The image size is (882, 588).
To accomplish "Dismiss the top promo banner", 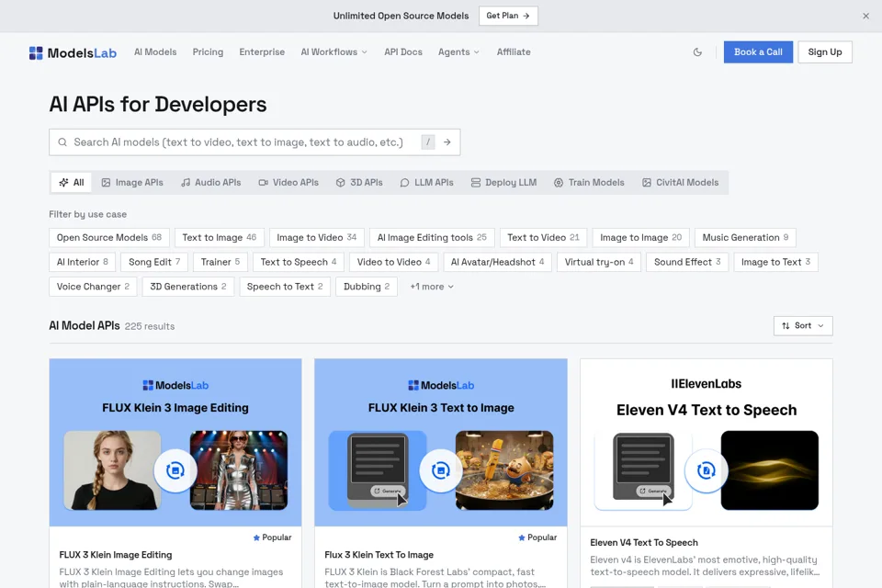I will point(865,16).
